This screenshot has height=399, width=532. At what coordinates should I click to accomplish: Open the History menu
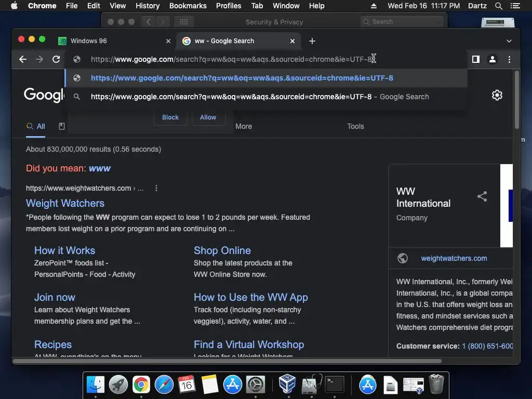(x=148, y=6)
